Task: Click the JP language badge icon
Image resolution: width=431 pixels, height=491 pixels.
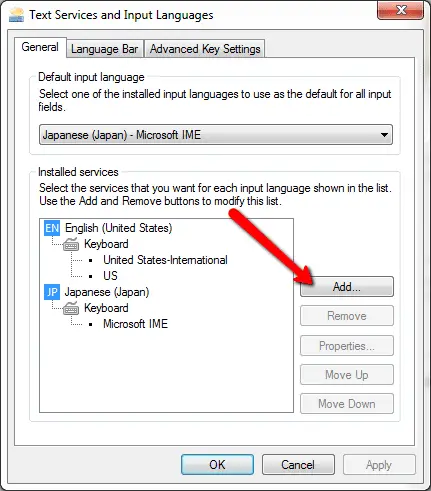Action: click(52, 292)
